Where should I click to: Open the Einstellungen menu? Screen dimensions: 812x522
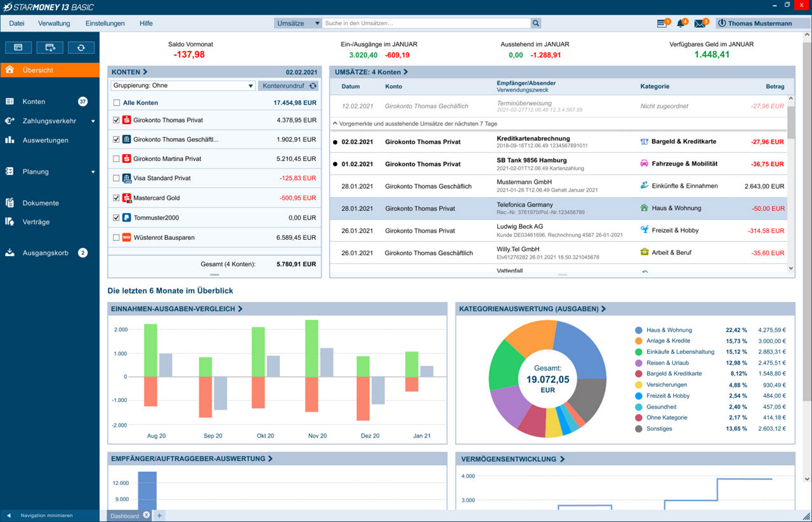click(x=105, y=23)
